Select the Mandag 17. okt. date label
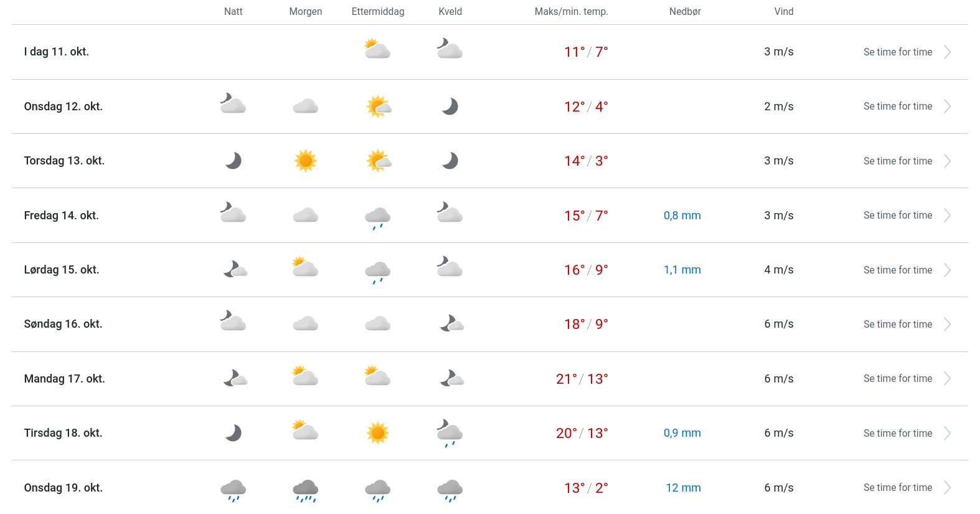 click(x=64, y=379)
